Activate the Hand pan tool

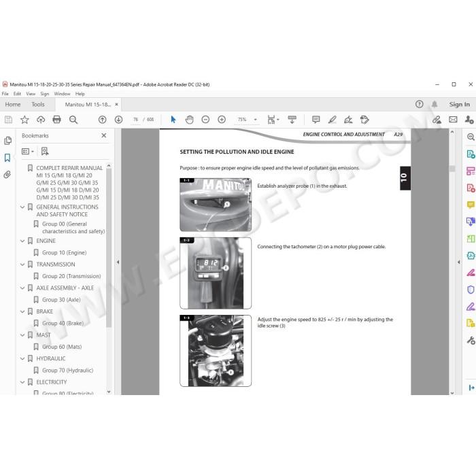pos(190,120)
